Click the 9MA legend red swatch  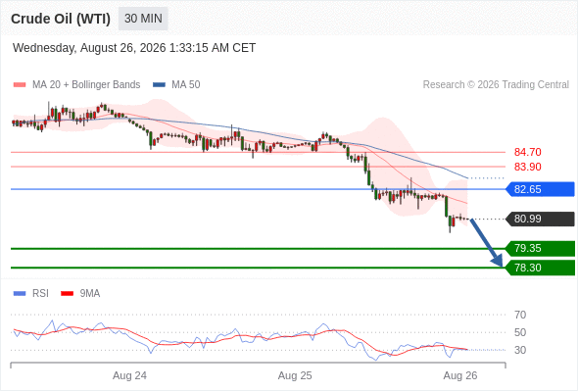(67, 294)
